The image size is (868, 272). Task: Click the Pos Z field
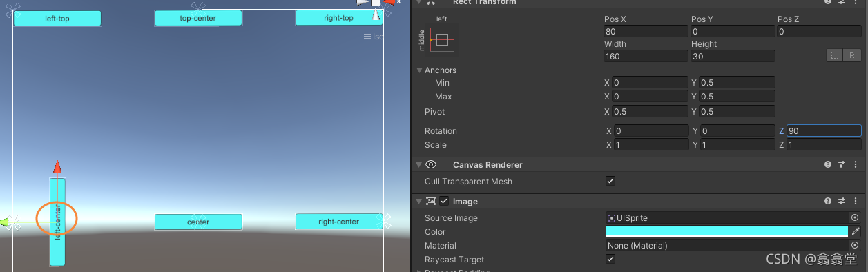(819, 32)
